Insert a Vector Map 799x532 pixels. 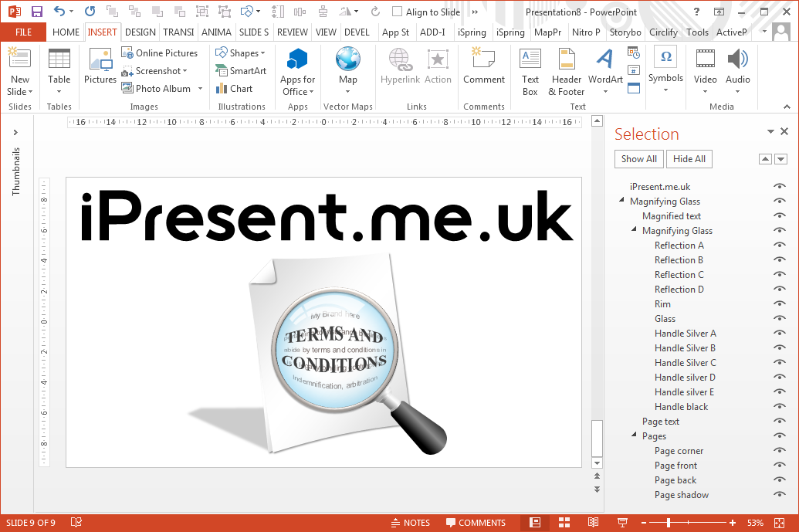(348, 71)
